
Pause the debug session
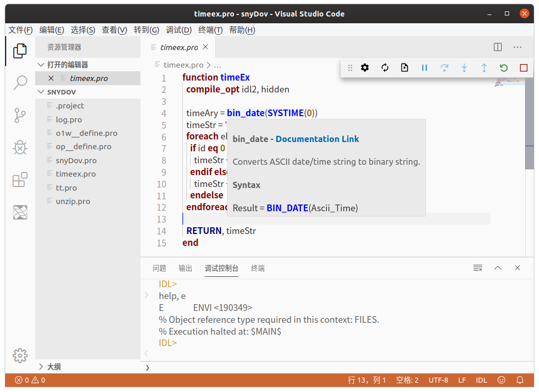(x=424, y=68)
